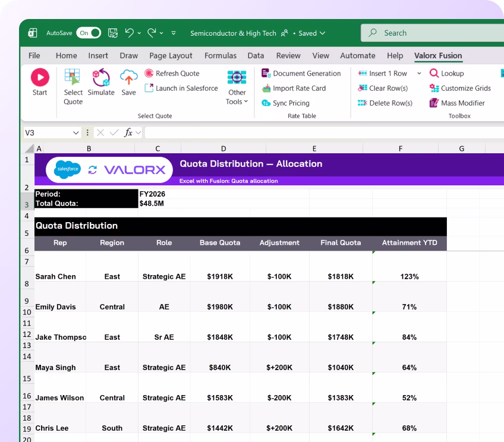Click the save workbook icon in title bar
The width and height of the screenshot is (504, 442).
pos(112,33)
